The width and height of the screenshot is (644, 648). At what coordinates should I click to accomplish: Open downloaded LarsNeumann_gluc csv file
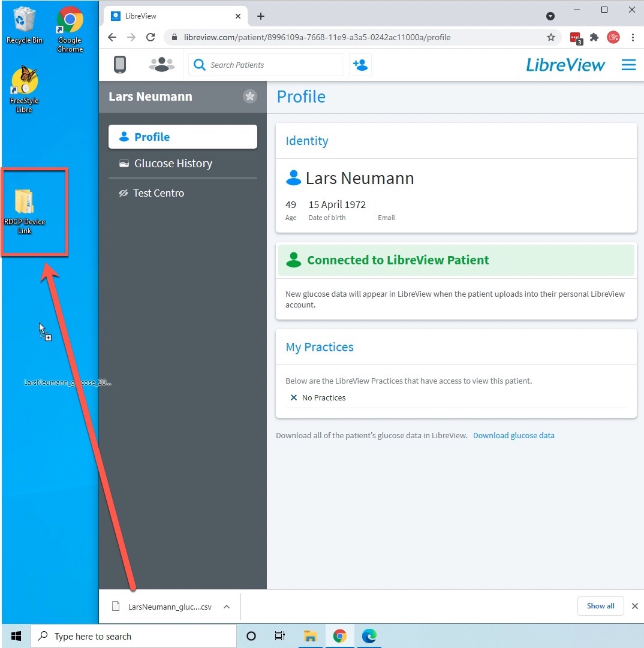point(162,607)
